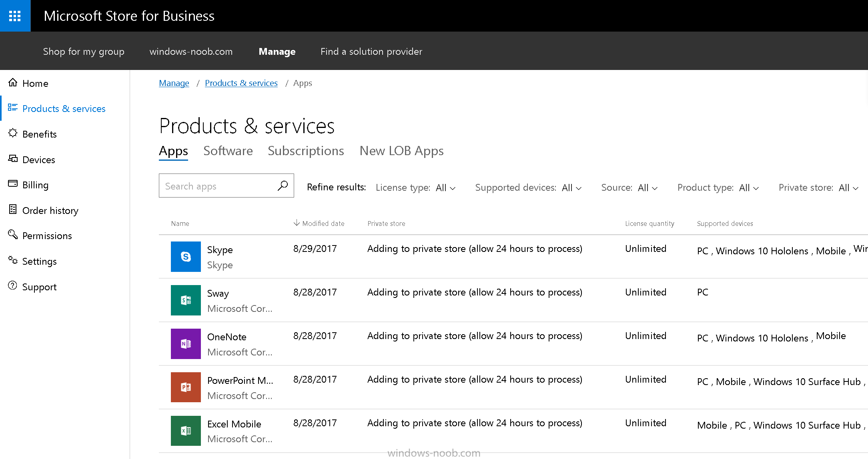
Task: Click Excel Mobile's supported devices text
Action: [x=781, y=425]
